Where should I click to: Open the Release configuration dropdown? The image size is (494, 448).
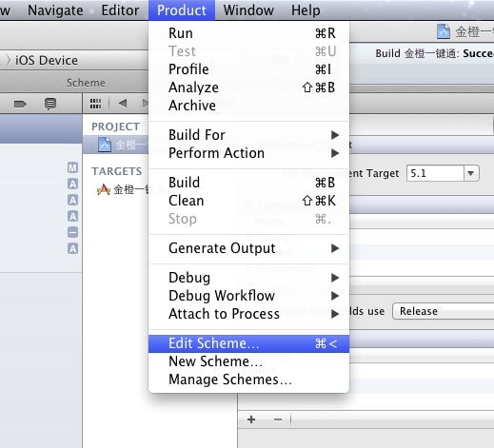tap(444, 311)
